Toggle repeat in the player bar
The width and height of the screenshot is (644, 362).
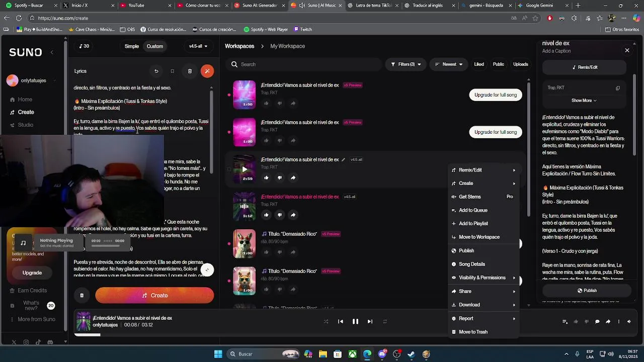385,322
